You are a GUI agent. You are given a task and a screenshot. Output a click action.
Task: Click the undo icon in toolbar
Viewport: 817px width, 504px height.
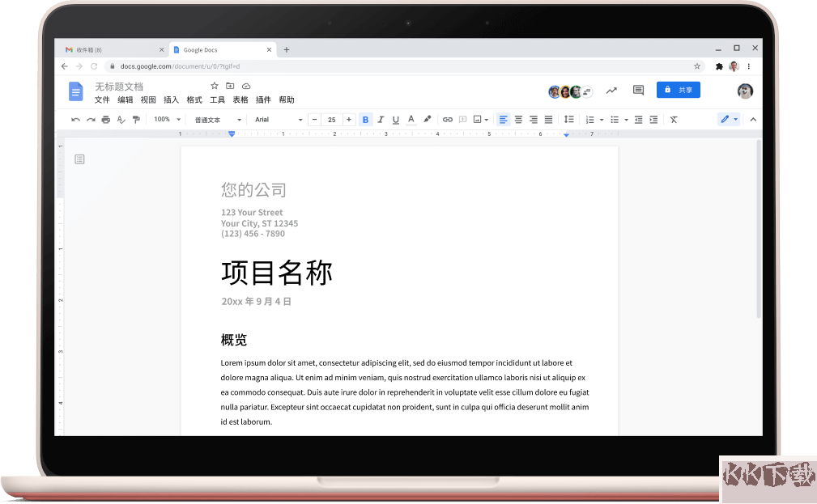click(75, 120)
